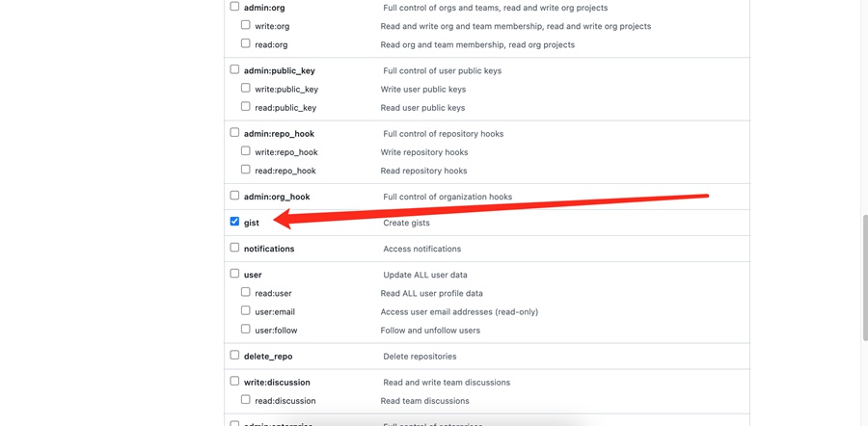
Task: Uncheck the gist scope checkbox
Action: tap(234, 222)
